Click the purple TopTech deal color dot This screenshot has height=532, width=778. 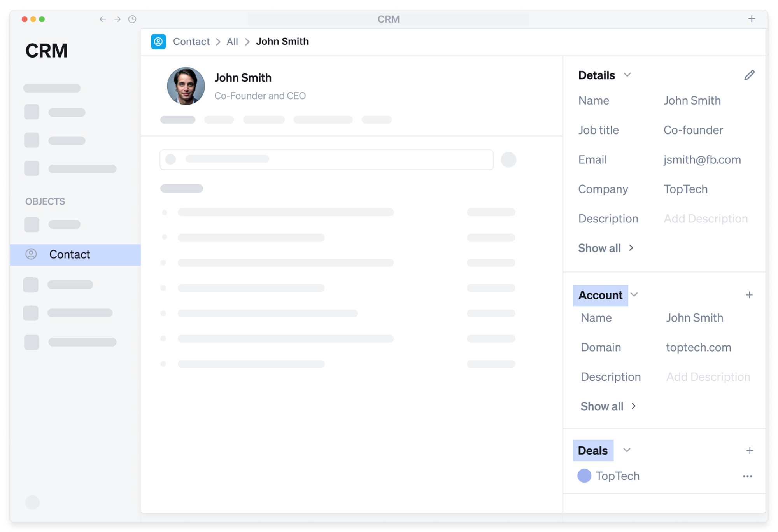coord(584,476)
